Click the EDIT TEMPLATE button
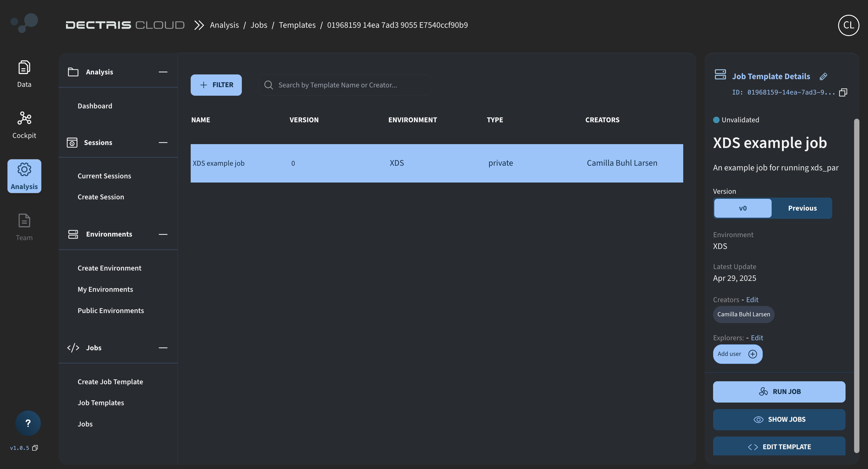The image size is (868, 469). point(779,446)
